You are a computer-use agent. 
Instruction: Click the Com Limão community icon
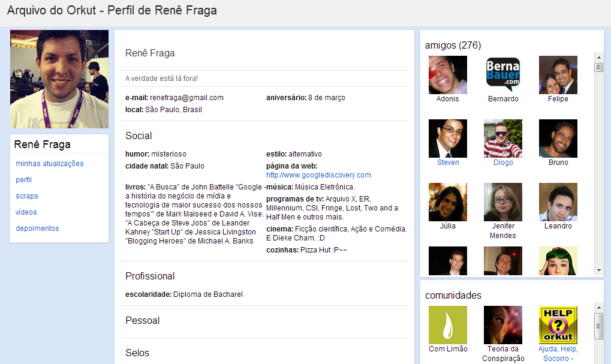click(x=447, y=325)
